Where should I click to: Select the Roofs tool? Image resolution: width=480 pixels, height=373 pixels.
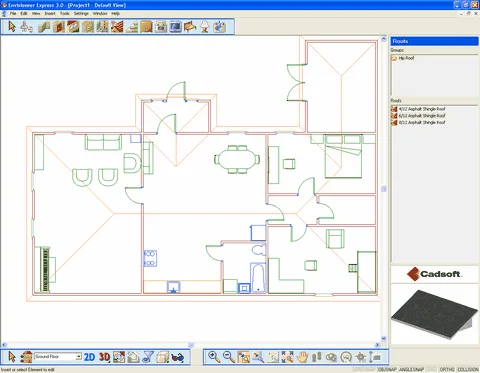pyautogui.click(x=117, y=27)
